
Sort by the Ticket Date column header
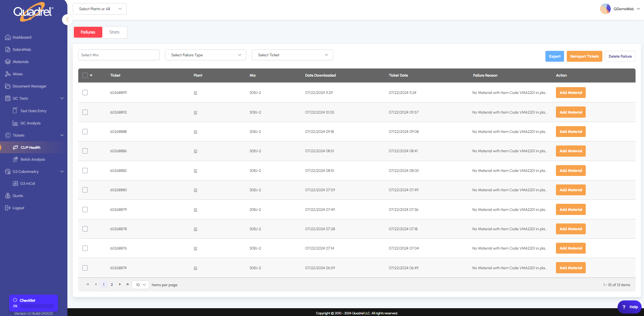[398, 75]
